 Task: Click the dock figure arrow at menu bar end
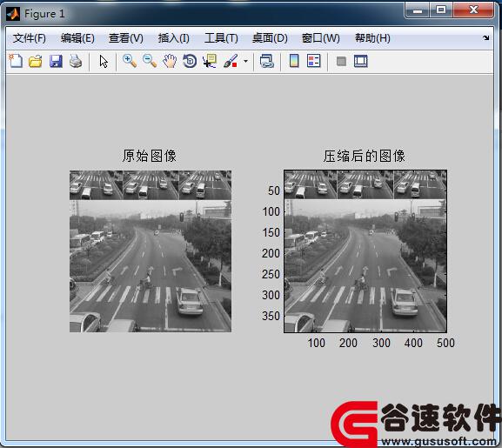pos(486,37)
